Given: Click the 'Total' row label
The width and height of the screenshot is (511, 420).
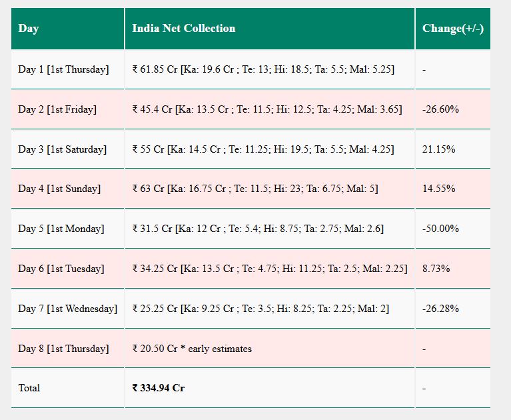Looking at the screenshot, I should click(x=29, y=388).
